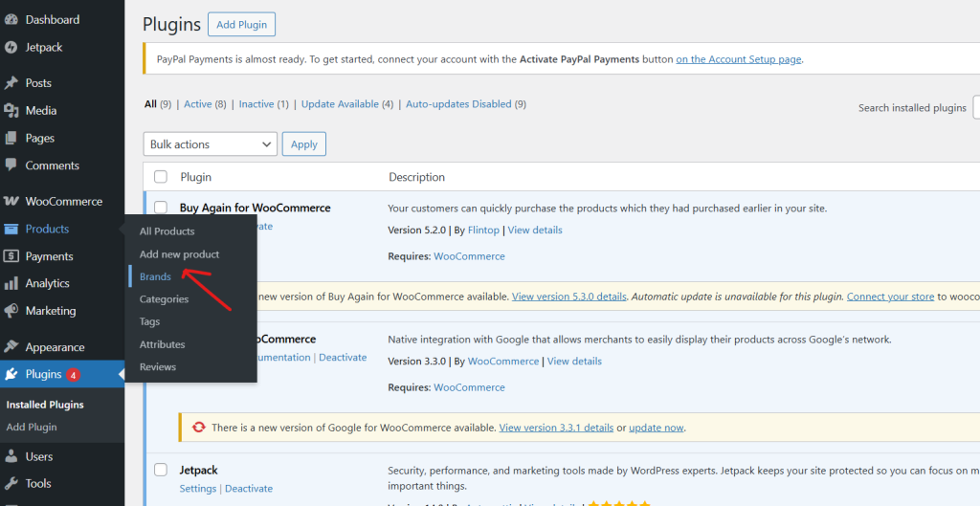Image resolution: width=980 pixels, height=506 pixels.
Task: Click the Tools wrench icon
Action: [x=11, y=483]
